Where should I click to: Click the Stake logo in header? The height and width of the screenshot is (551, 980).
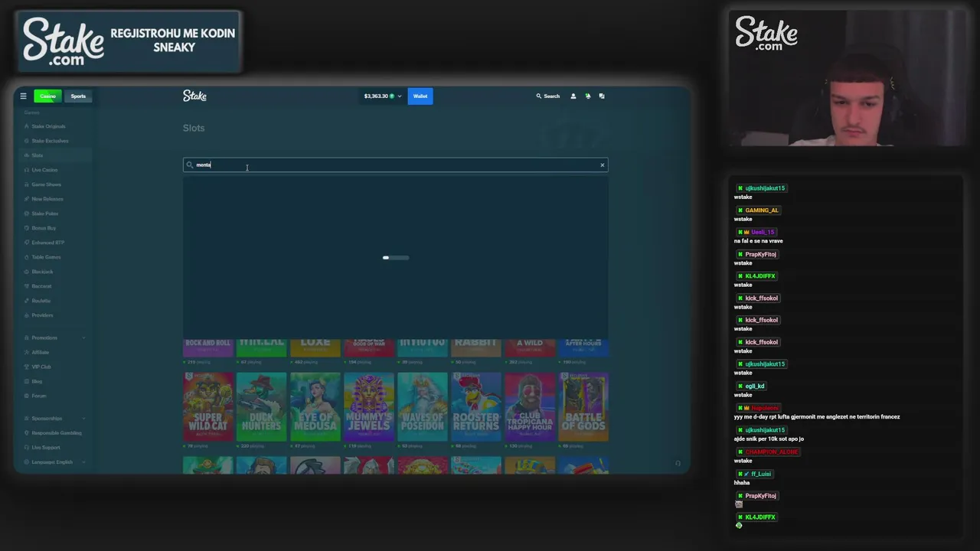point(194,96)
